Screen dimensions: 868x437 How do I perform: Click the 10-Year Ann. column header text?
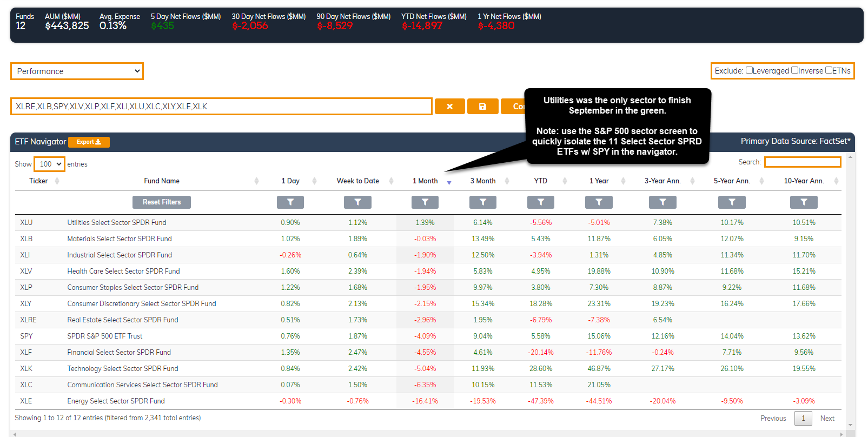click(804, 181)
